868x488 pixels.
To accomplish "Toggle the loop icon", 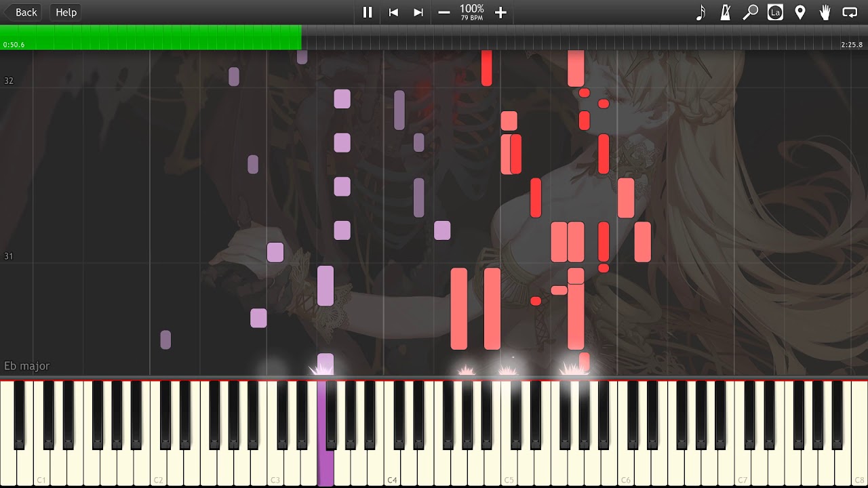I will 850,12.
